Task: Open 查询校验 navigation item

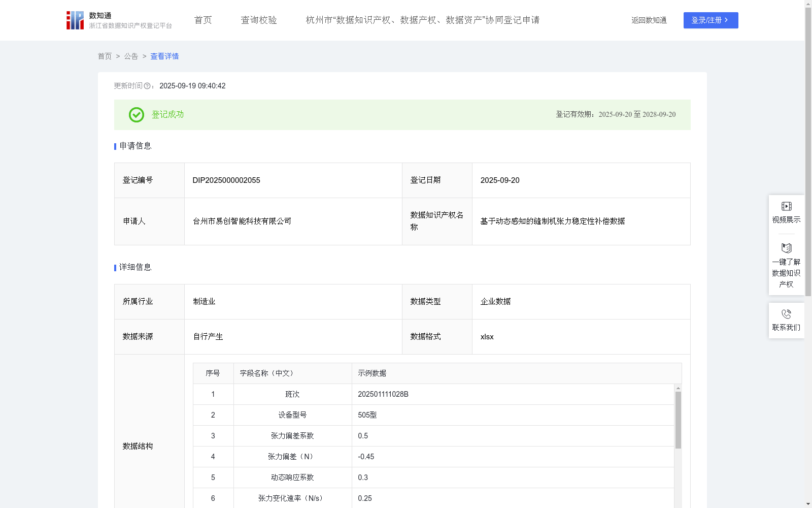Action: [259, 20]
